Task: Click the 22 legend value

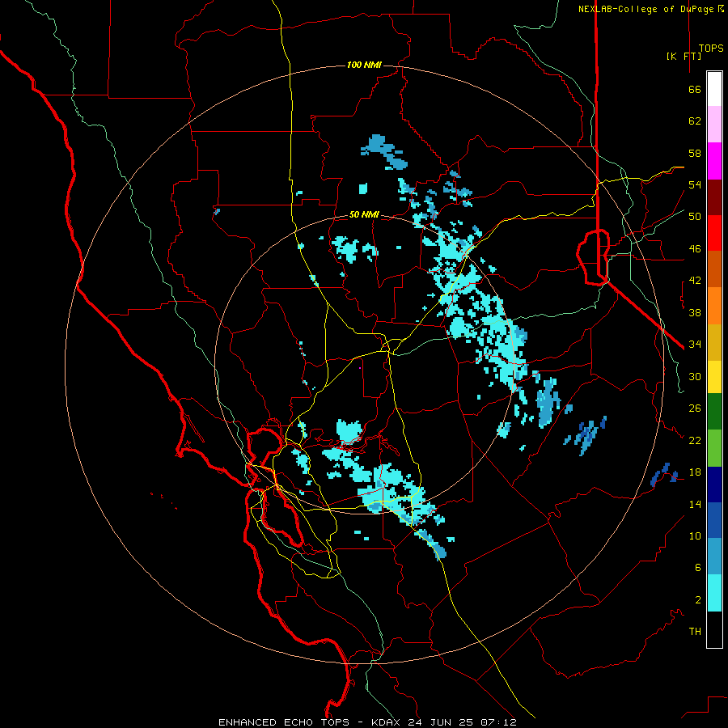Action: point(695,440)
